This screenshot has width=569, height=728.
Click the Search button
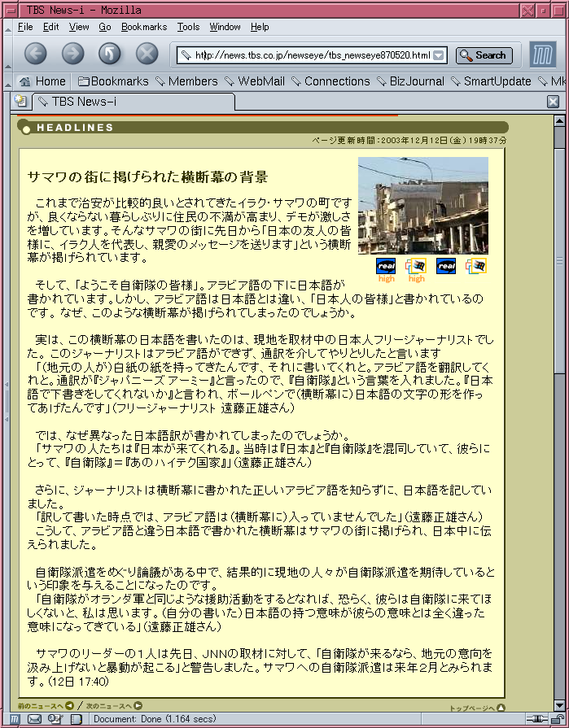click(484, 55)
